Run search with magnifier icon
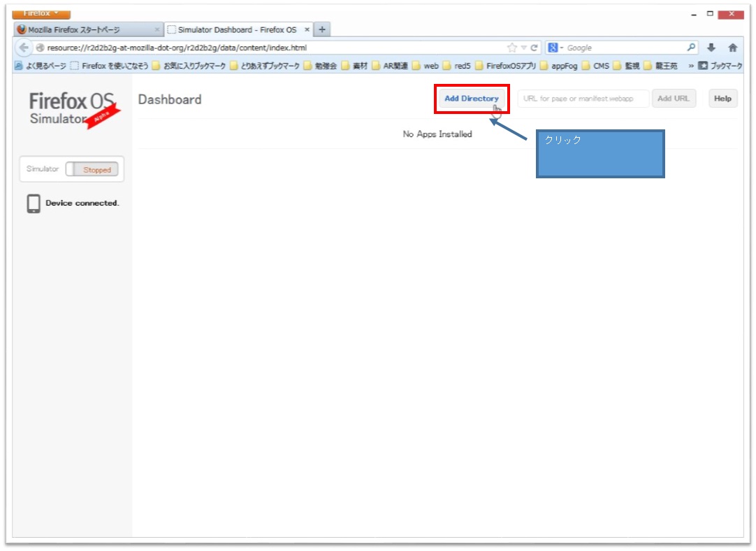The height and width of the screenshot is (551, 756). coord(691,48)
